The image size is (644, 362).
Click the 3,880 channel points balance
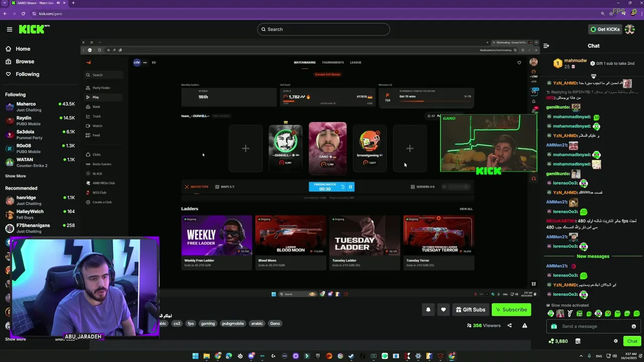[558, 341]
